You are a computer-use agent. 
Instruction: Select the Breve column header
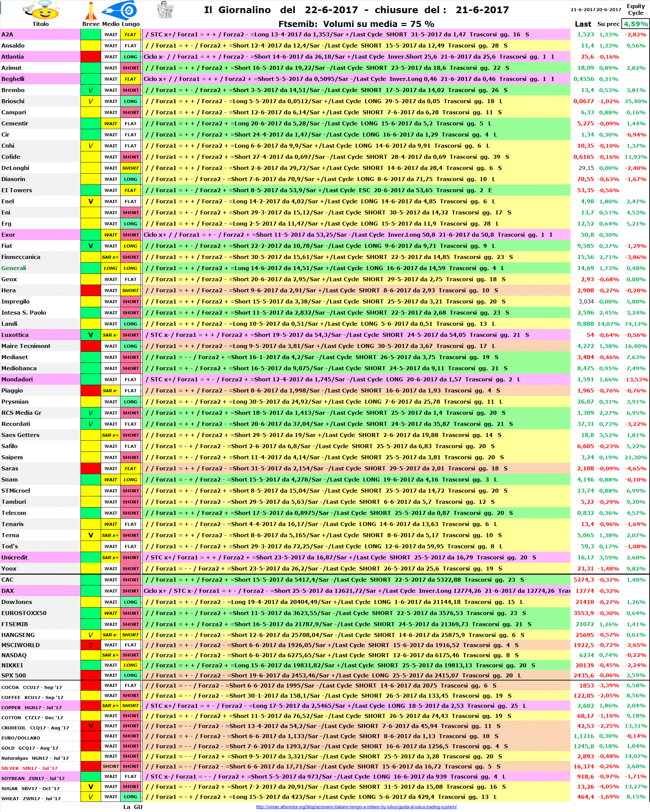[91, 24]
